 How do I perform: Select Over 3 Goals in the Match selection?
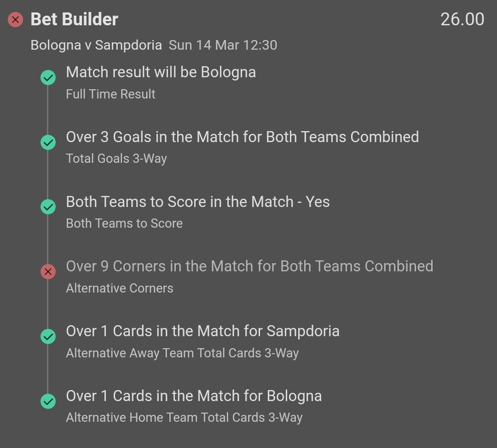pyautogui.click(x=242, y=137)
